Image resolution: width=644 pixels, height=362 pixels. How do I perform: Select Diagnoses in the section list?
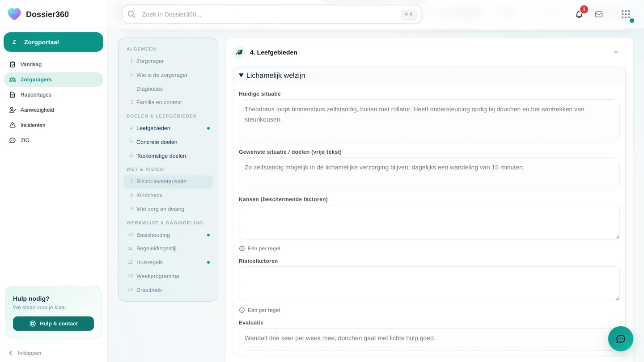168,89
